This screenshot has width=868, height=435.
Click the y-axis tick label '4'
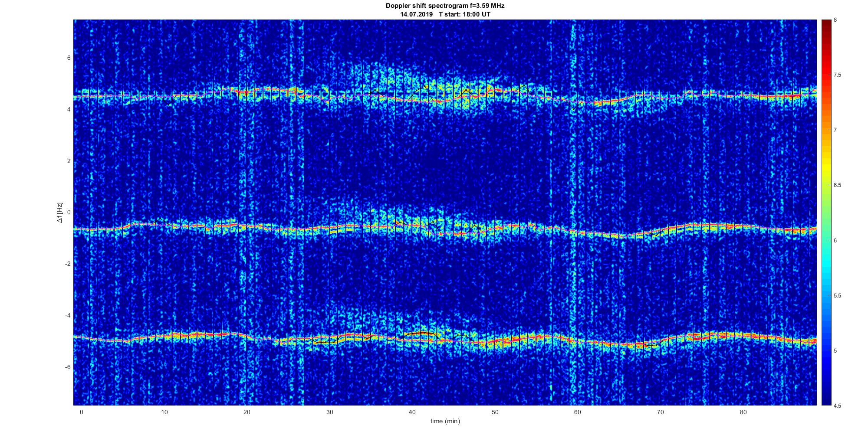[x=69, y=109]
